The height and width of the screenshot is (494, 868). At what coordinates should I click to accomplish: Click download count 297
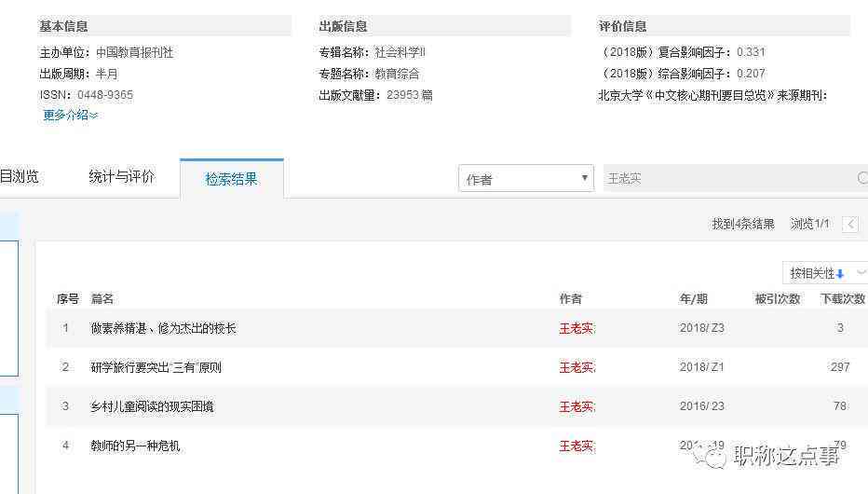click(840, 366)
